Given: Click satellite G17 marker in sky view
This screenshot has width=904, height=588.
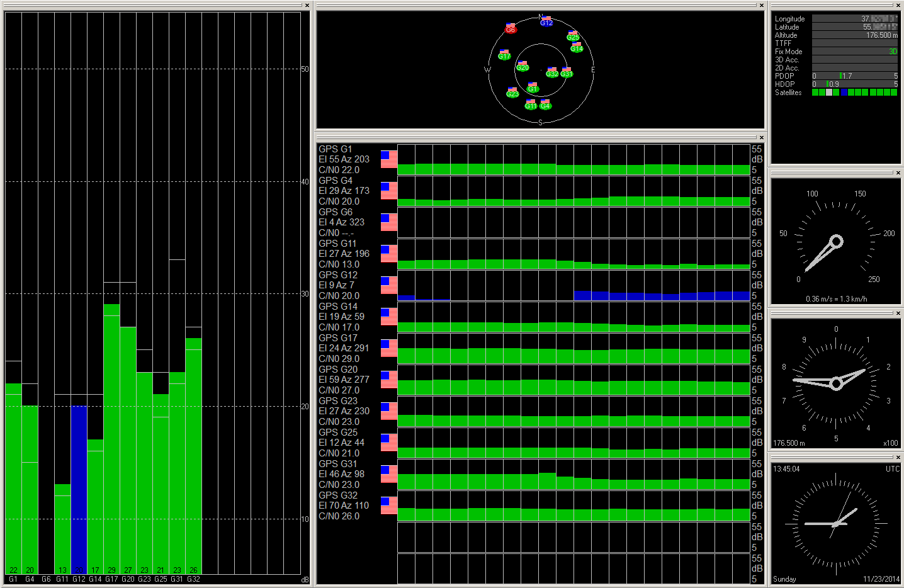Looking at the screenshot, I should pyautogui.click(x=504, y=56).
